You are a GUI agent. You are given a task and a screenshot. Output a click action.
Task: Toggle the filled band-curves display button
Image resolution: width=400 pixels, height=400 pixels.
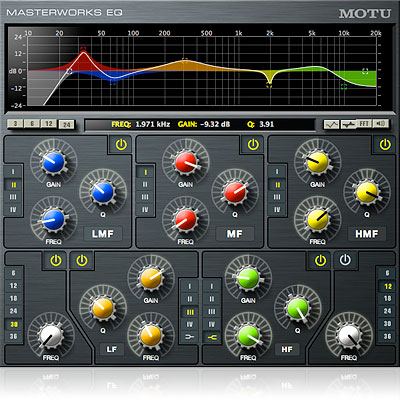pyautogui.click(x=348, y=124)
